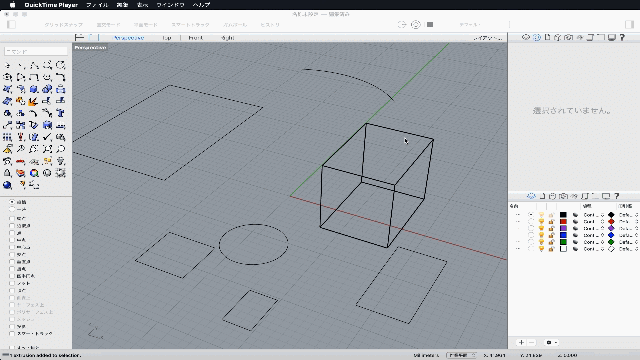
Task: Switch to the Top viewport tab
Action: 167,38
